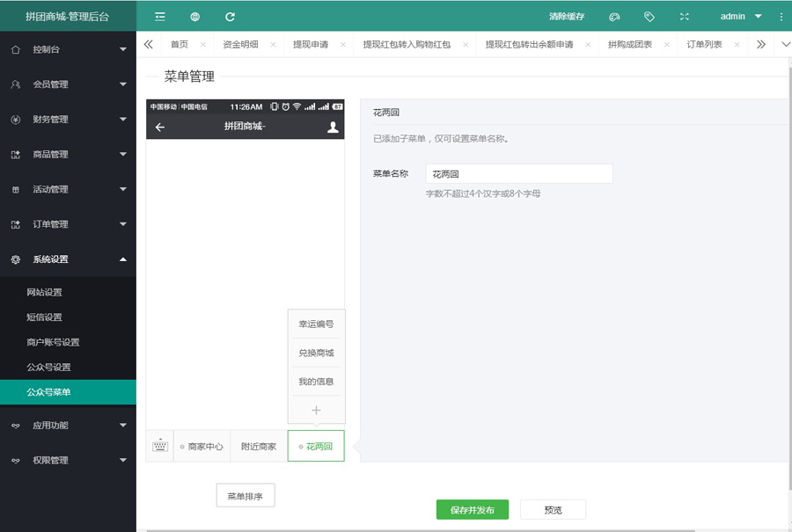Open the admin user dropdown
This screenshot has height=532, width=792.
click(739, 17)
